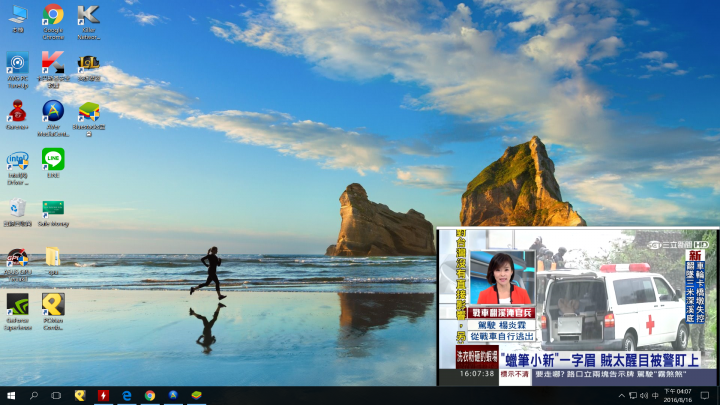Launch GeForce Experience from desktop
Screen dimensions: 720x405
[17, 304]
